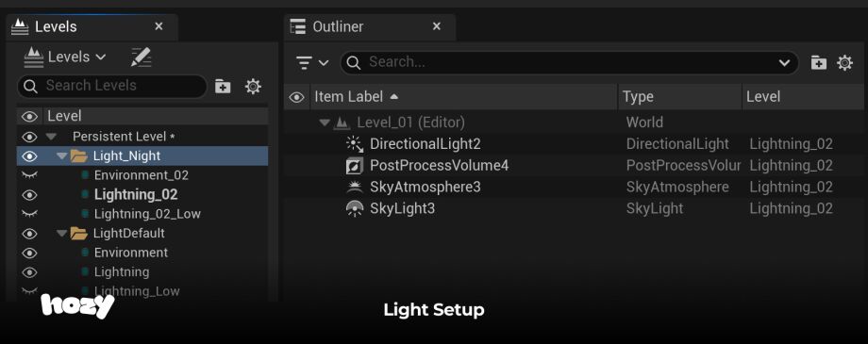Image resolution: width=868 pixels, height=344 pixels.
Task: Close the Outliner tab
Action: tap(437, 26)
